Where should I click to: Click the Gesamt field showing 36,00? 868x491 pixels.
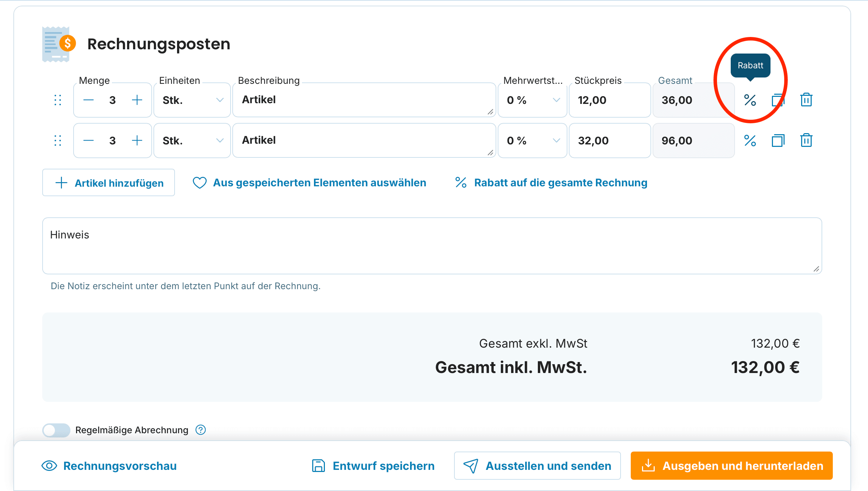[693, 100]
